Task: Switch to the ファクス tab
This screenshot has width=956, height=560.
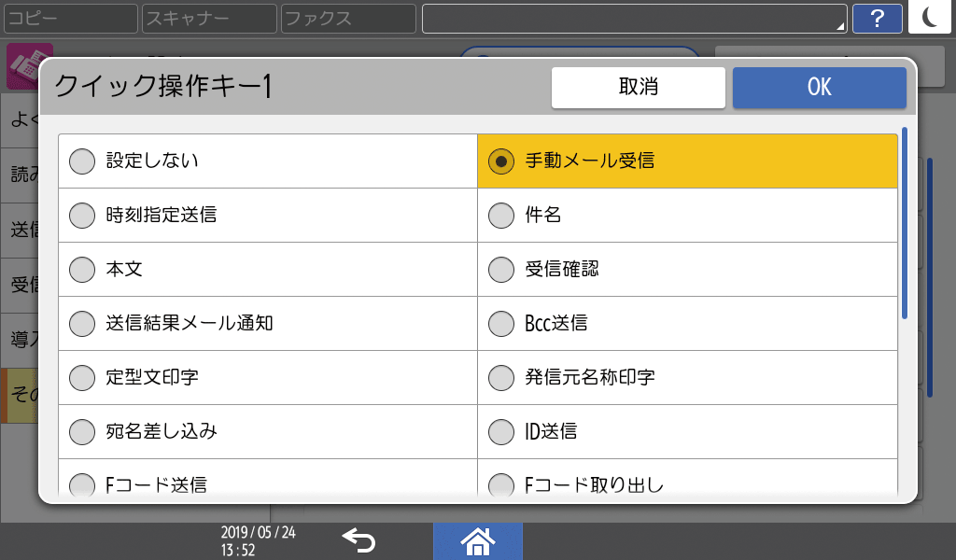Action: point(346,18)
